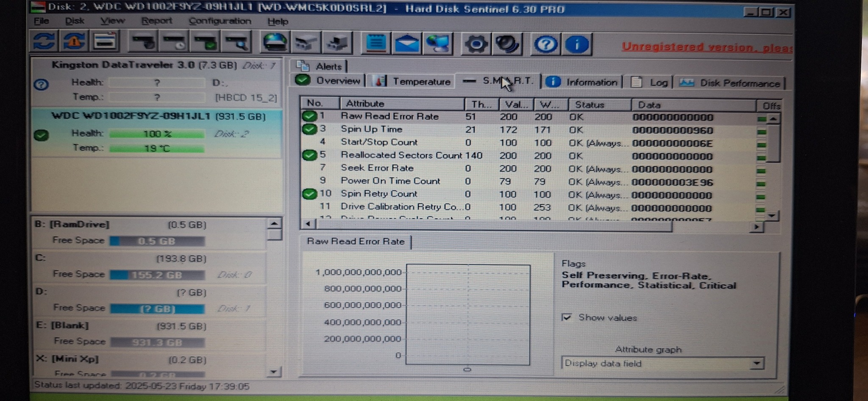The height and width of the screenshot is (401, 868).
Task: Click the green offset indicator on Seek Error Rate row
Action: (761, 171)
